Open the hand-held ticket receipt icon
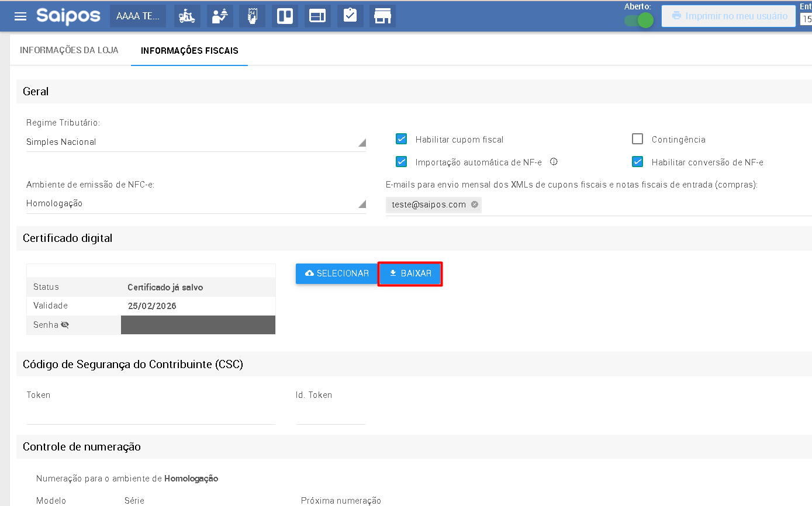 pos(252,16)
